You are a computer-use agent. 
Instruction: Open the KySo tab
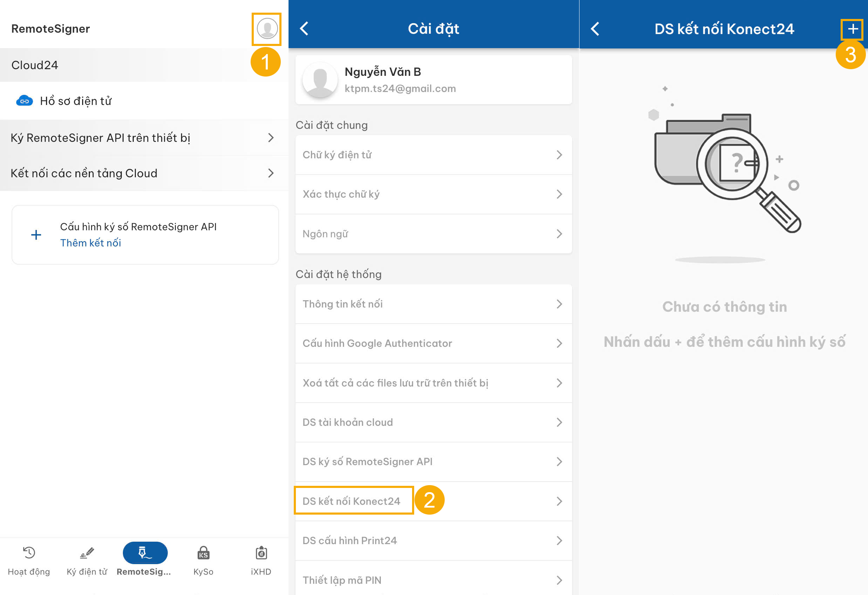[x=203, y=560]
